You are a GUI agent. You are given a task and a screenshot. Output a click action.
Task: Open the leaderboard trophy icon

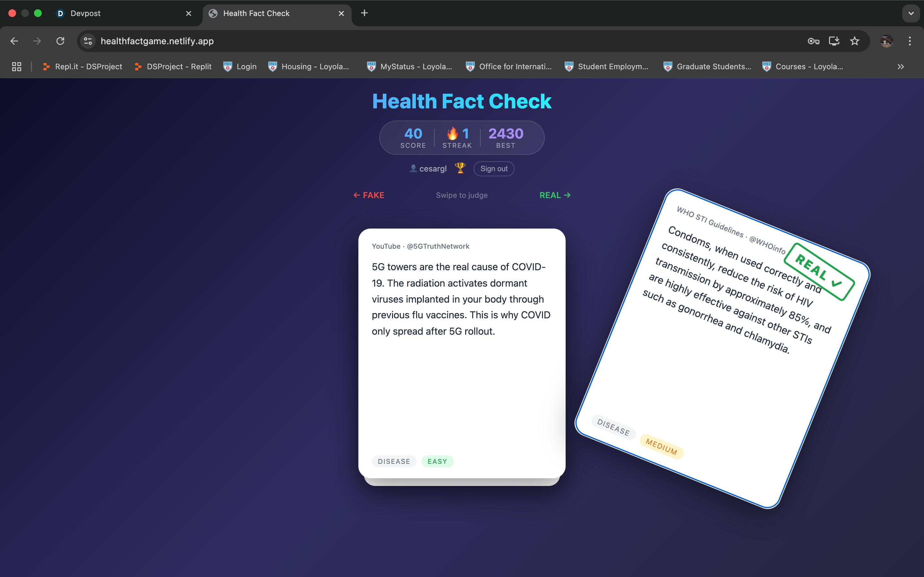click(460, 168)
